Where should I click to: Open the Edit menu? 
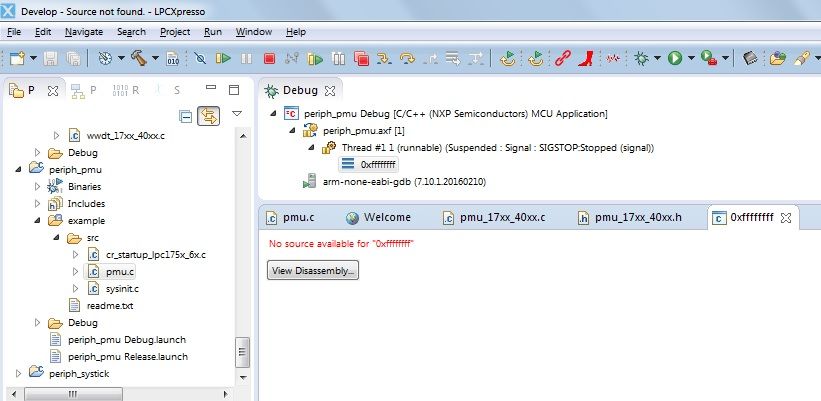(43, 32)
